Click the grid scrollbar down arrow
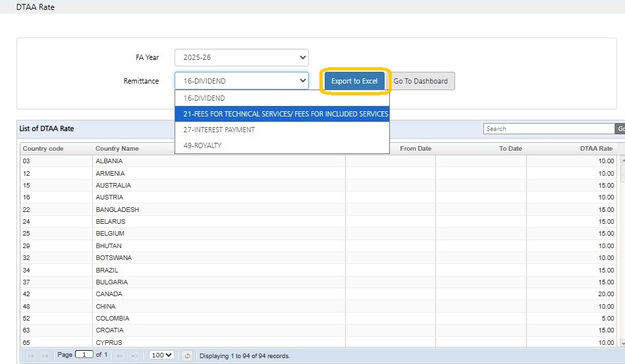625x364 pixels. point(622,343)
